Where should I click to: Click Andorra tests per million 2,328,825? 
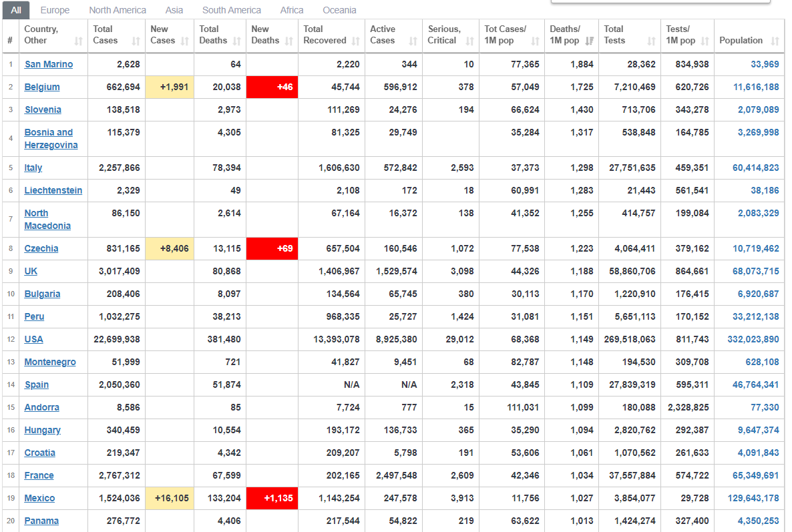688,407
